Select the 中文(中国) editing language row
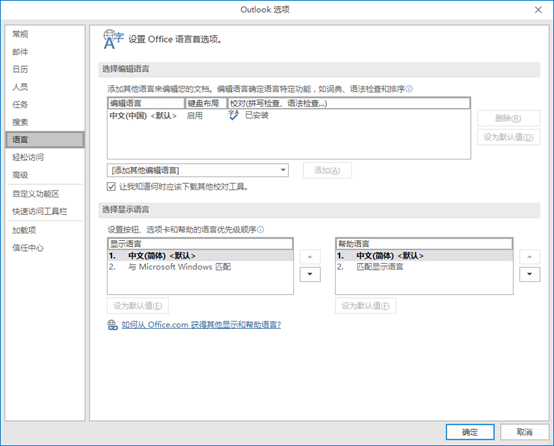 point(289,116)
